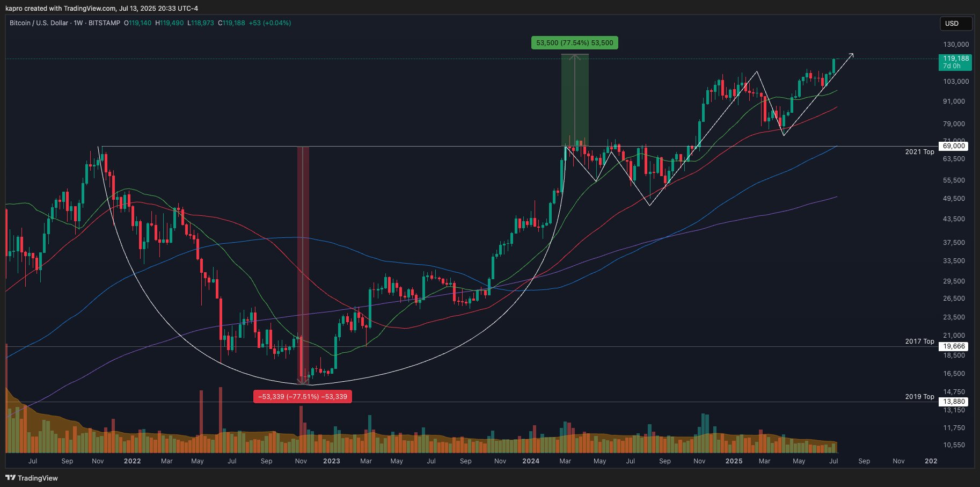The image size is (980, 487).
Task: Click the +53 (+0.04%) change value
Action: tap(269, 23)
